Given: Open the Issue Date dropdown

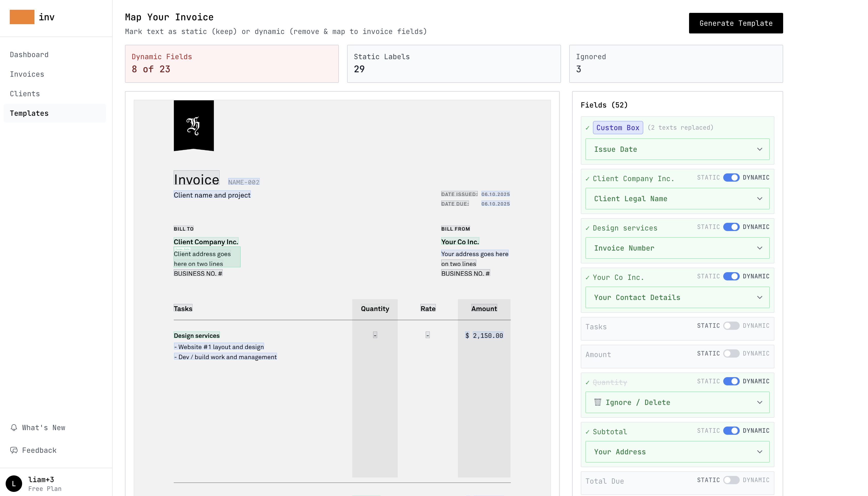Looking at the screenshot, I should (x=677, y=149).
